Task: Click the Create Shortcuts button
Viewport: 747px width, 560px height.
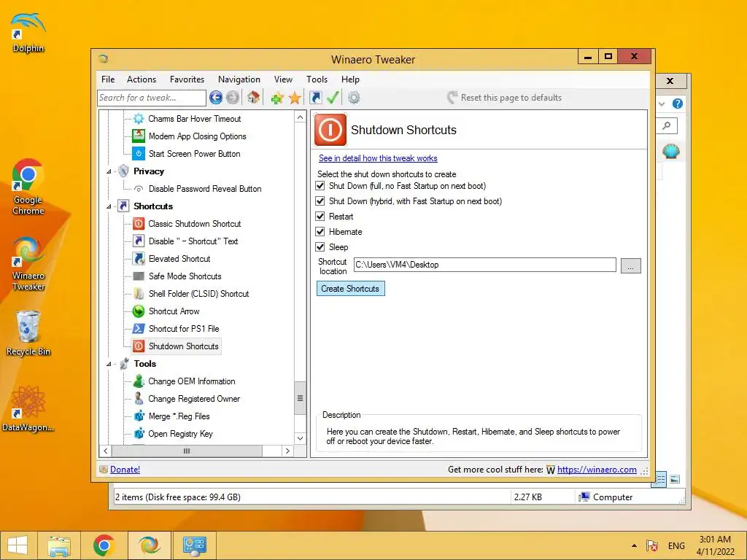Action: pos(350,289)
